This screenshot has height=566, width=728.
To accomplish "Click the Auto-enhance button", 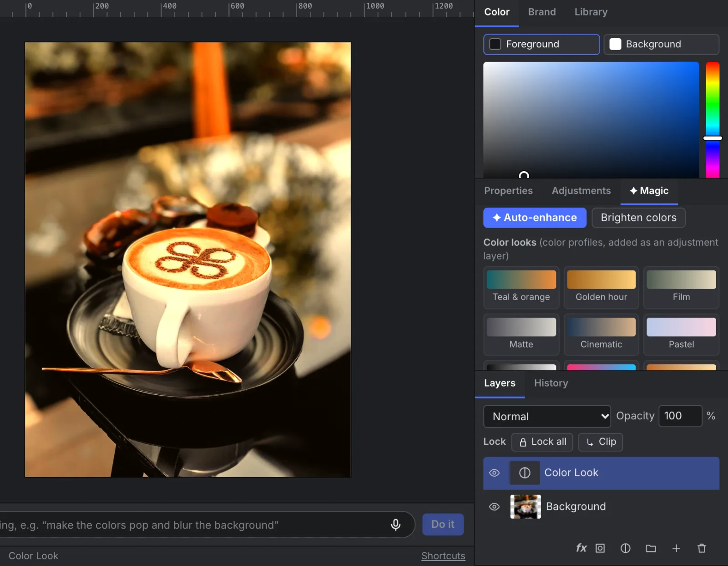I will 535,218.
